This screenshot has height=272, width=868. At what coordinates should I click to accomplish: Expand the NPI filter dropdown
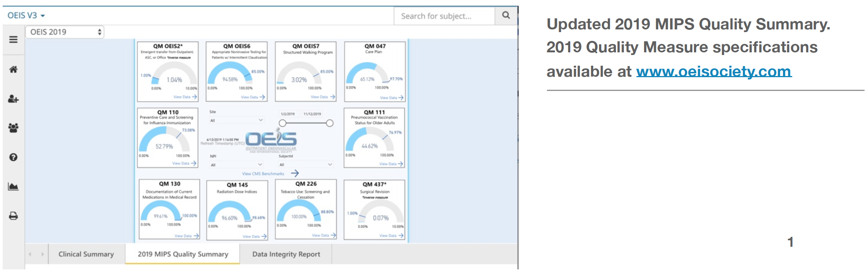[237, 165]
